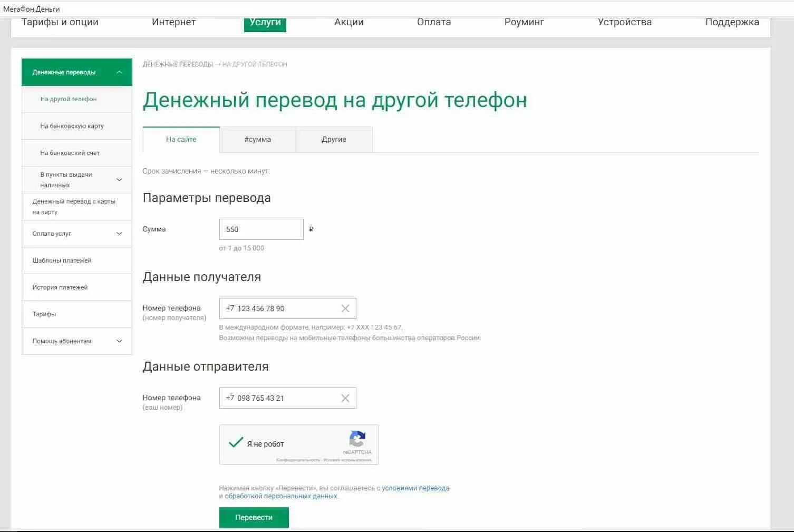This screenshot has width=794, height=532.
Task: Collapse the 'Денежные переводы' sidebar section
Action: (x=119, y=72)
